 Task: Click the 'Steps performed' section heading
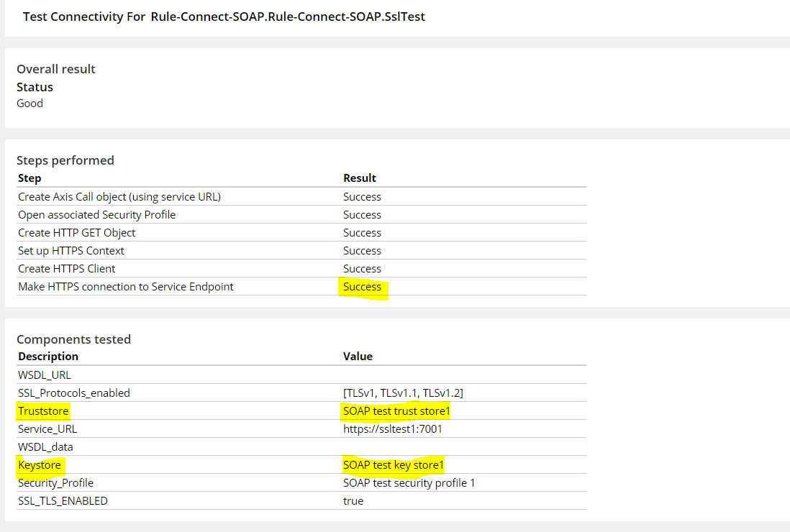pyautogui.click(x=65, y=160)
